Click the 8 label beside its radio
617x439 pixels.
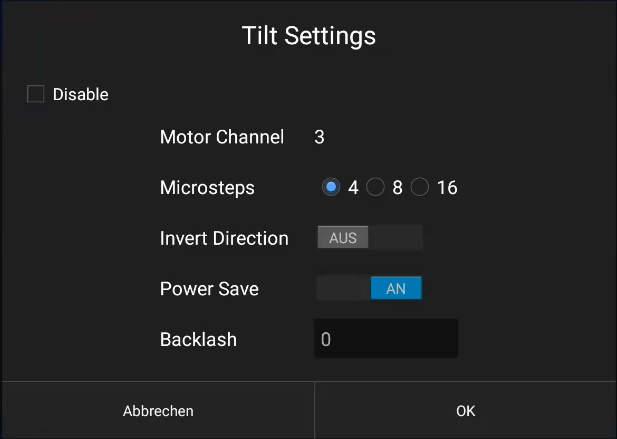point(397,187)
